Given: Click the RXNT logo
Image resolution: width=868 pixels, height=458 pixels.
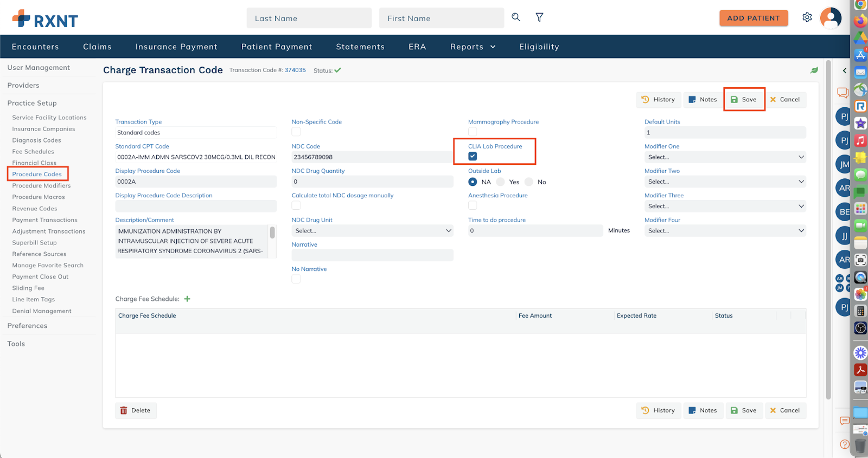Looking at the screenshot, I should (x=45, y=19).
